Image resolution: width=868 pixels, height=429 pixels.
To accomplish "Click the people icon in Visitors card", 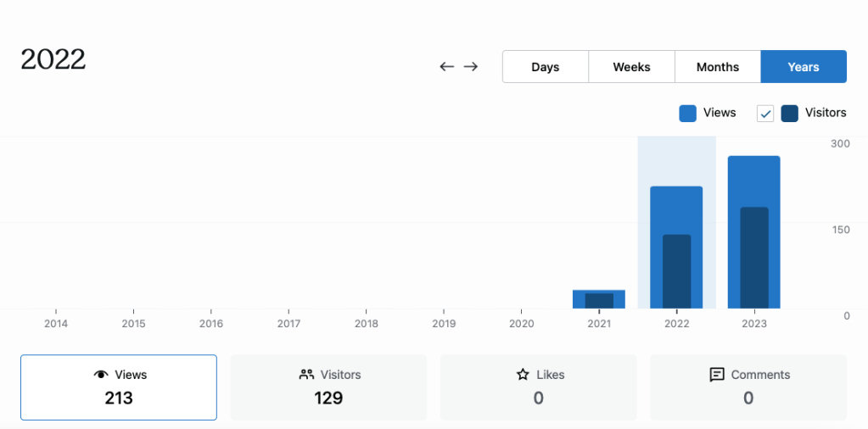I will [x=307, y=375].
